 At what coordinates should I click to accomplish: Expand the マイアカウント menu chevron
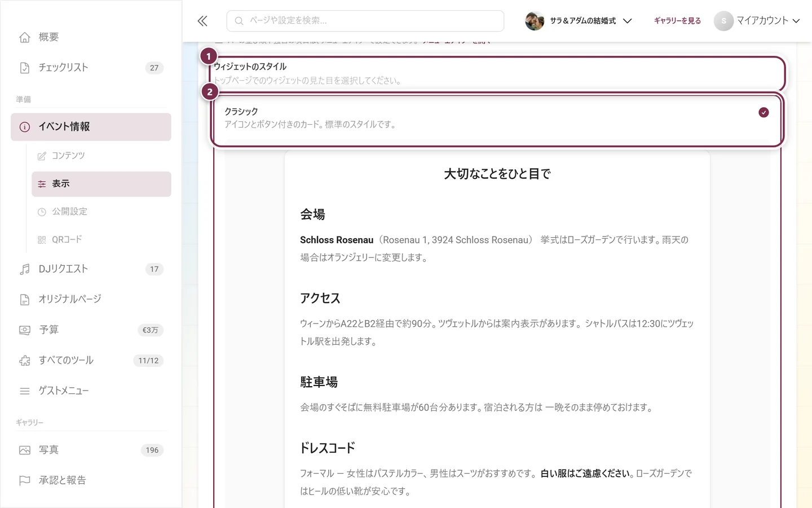click(x=796, y=21)
